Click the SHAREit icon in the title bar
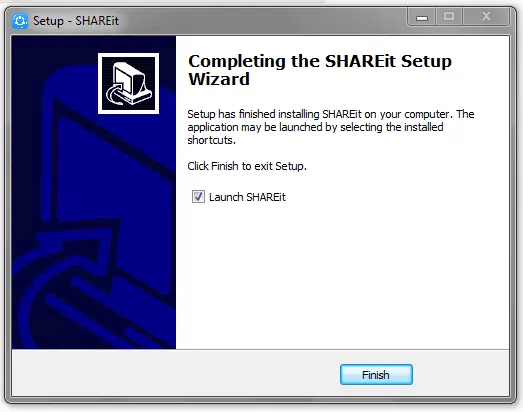The height and width of the screenshot is (412, 523). click(20, 21)
